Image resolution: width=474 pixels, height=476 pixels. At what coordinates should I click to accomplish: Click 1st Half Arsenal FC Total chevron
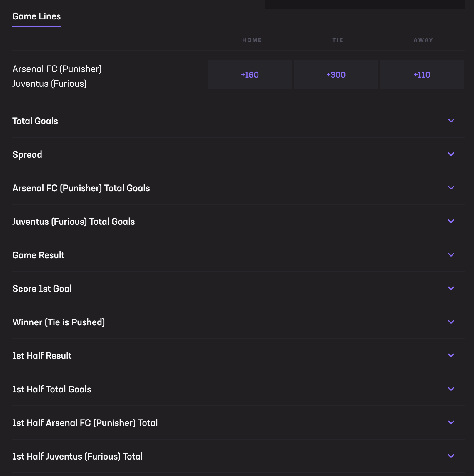click(x=451, y=422)
